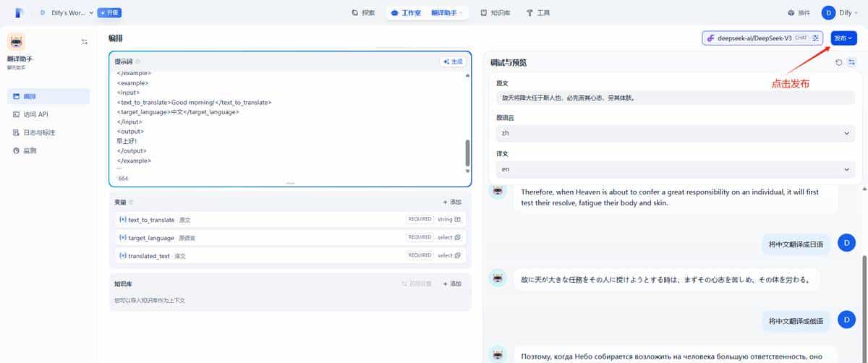Click the target_language variable row
Screen dimensions: 868x363
click(290, 237)
